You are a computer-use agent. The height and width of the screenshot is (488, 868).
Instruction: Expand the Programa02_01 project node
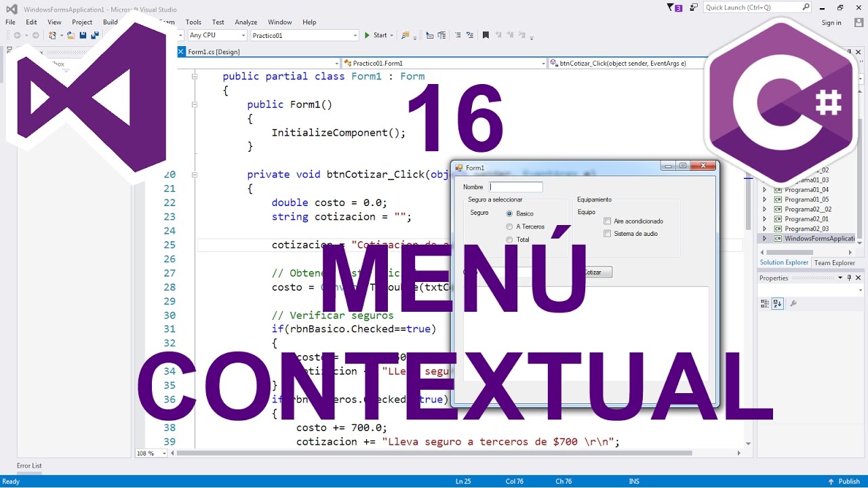[x=764, y=219]
